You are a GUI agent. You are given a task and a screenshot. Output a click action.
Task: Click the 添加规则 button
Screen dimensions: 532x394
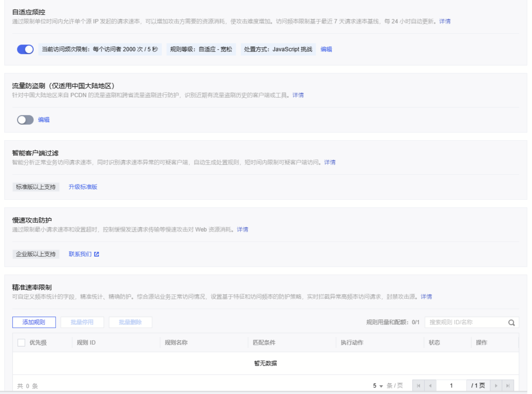pyautogui.click(x=34, y=322)
